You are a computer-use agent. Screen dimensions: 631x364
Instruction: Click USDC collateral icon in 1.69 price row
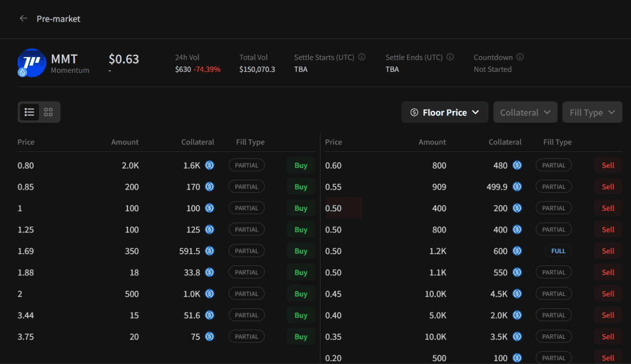(210, 251)
